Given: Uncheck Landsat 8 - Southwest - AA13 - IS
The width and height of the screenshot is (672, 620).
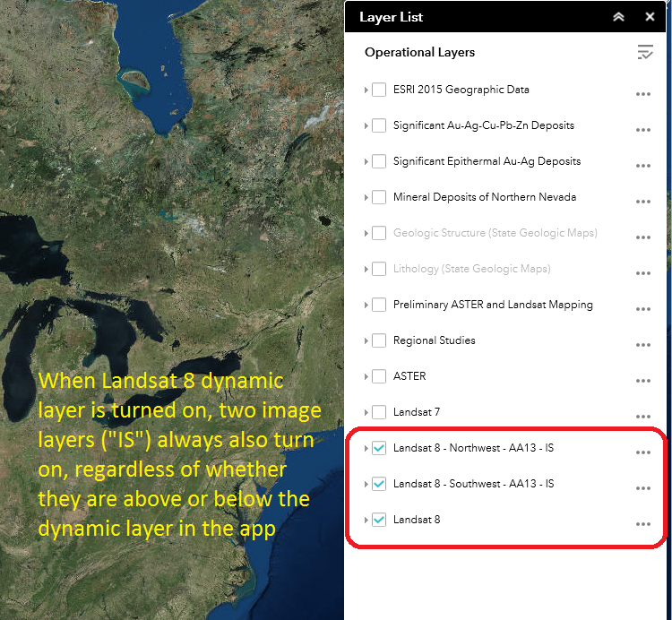Looking at the screenshot, I should point(379,484).
